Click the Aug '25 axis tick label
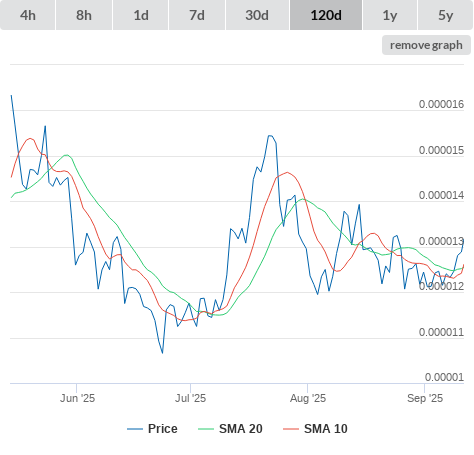 [x=308, y=398]
